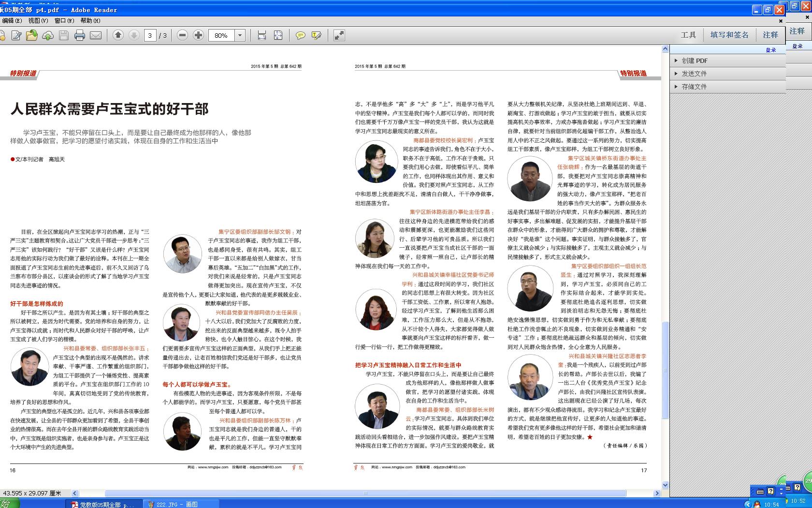Image resolution: width=812 pixels, height=508 pixels.
Task: Click the fit one full page icon
Action: pos(278,35)
